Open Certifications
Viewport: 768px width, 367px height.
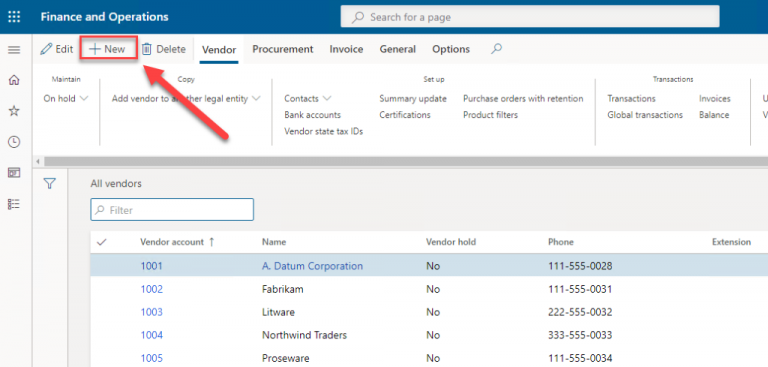[405, 115]
